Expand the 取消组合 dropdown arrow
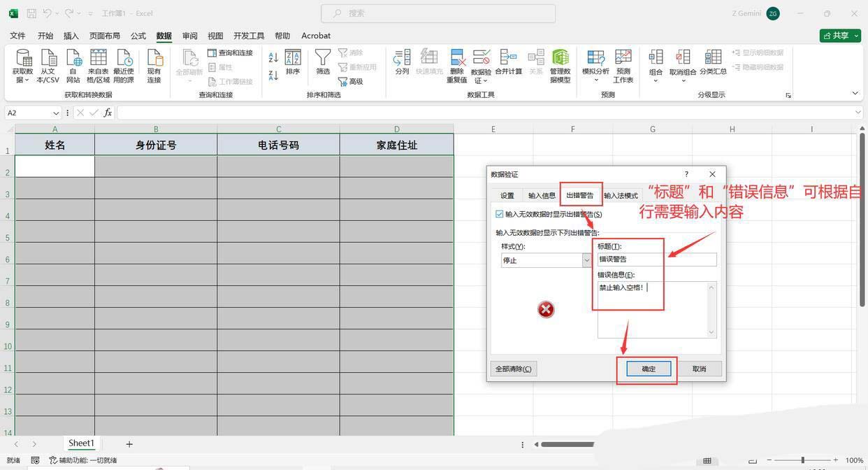Image resolution: width=868 pixels, height=470 pixels. [x=683, y=80]
